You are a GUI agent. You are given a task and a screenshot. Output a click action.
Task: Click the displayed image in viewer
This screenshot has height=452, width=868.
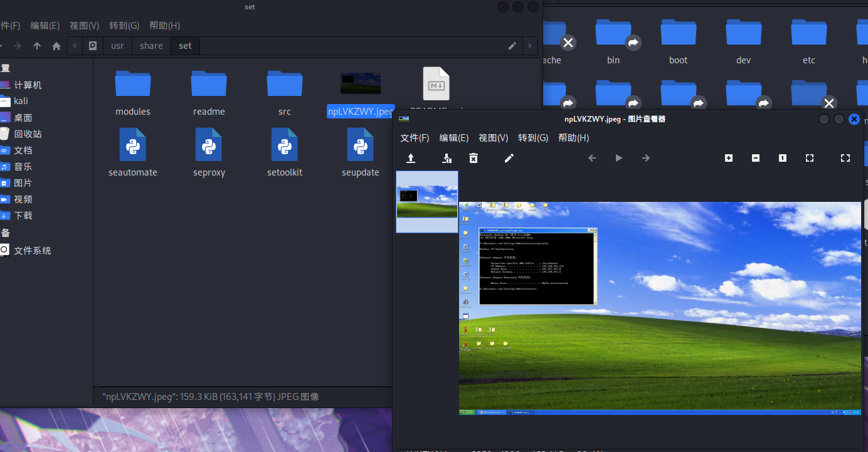pos(660,308)
